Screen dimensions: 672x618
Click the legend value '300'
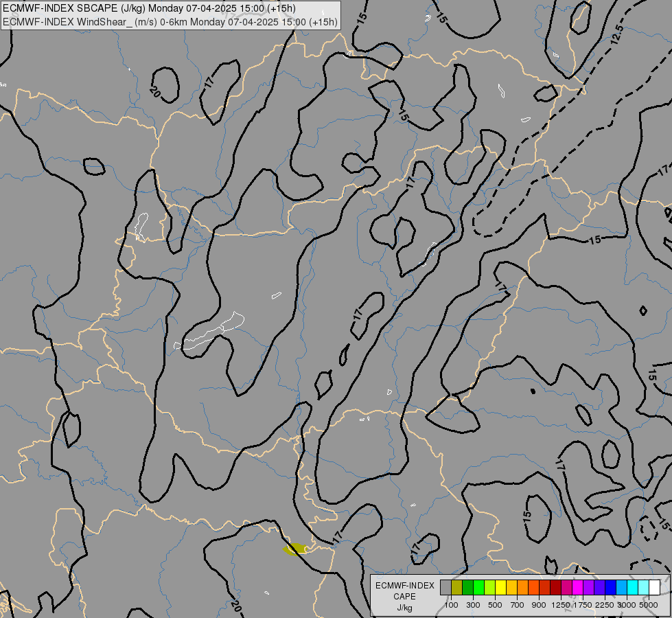pyautogui.click(x=473, y=605)
